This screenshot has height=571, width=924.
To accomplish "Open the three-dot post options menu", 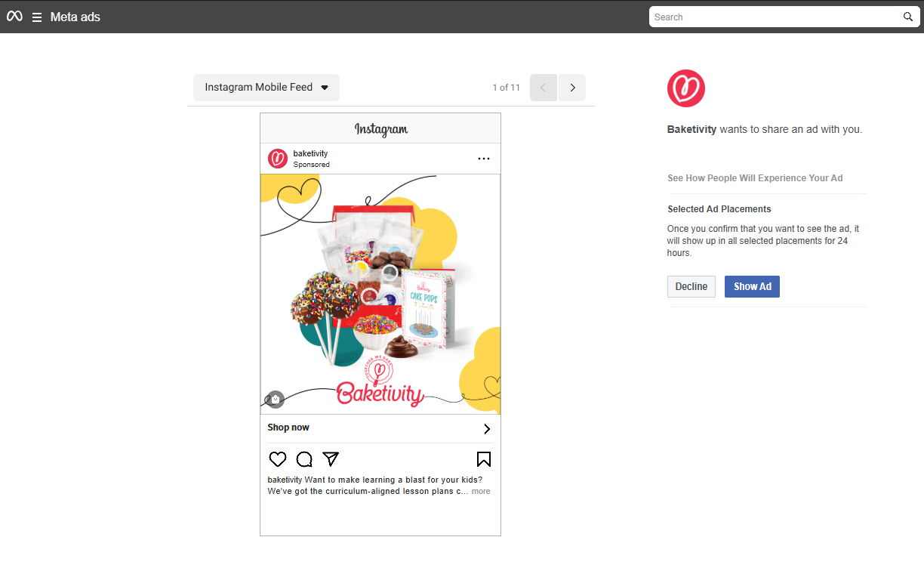I will point(484,159).
